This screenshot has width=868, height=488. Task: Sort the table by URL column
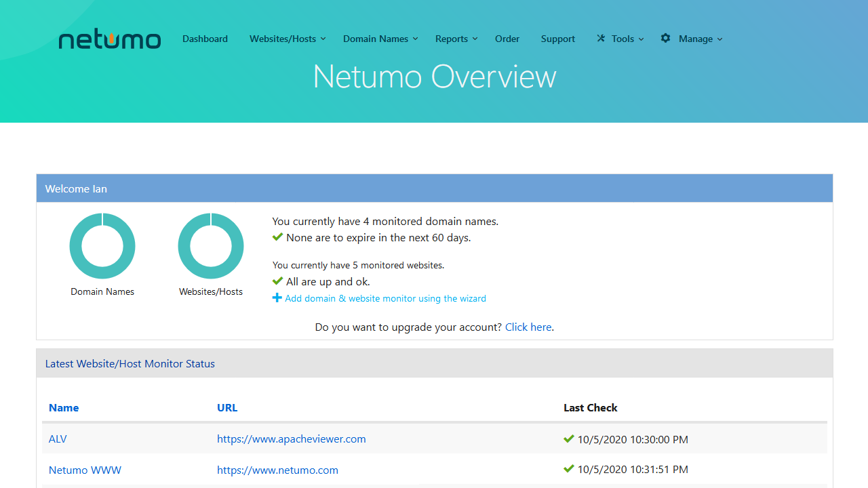tap(227, 407)
